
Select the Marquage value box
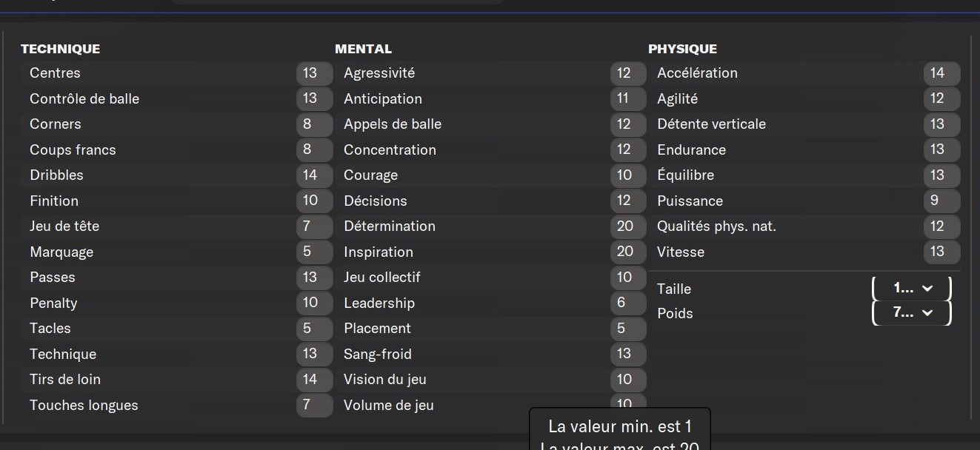point(314,252)
